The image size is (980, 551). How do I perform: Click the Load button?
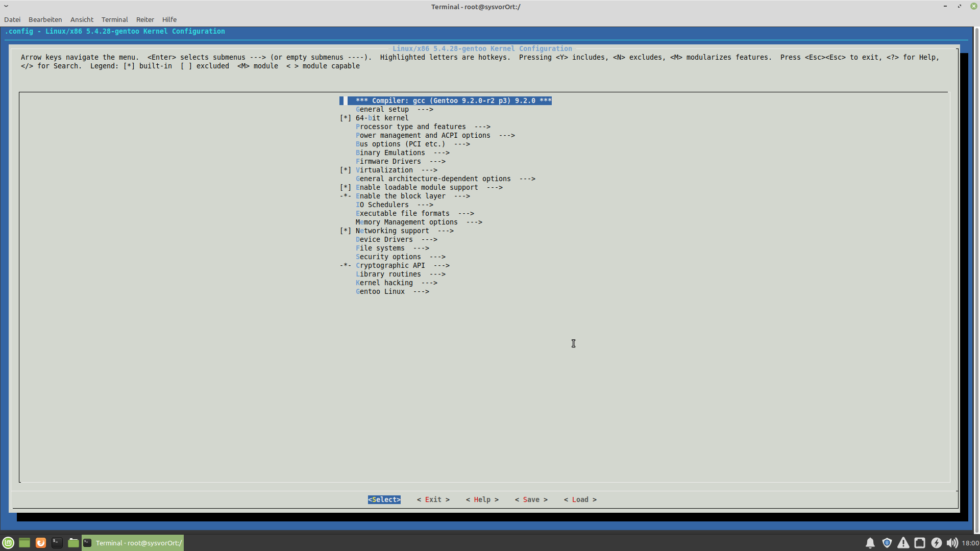[580, 499]
